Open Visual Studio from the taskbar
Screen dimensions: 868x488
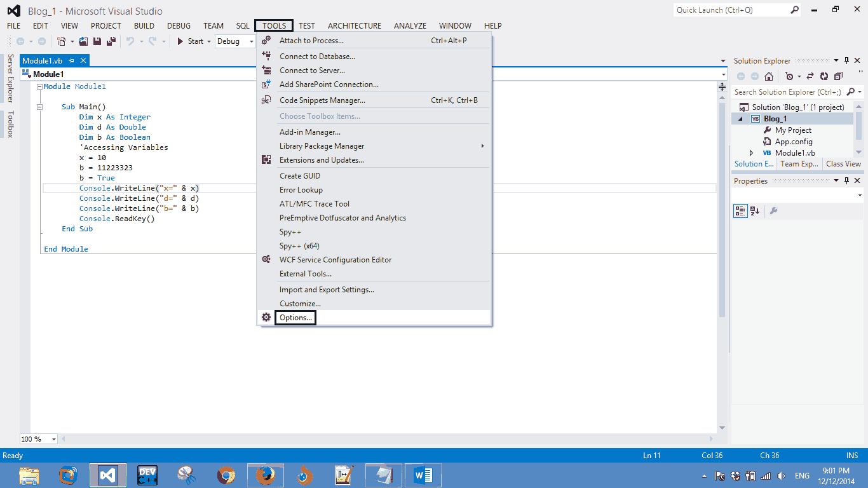pos(107,475)
